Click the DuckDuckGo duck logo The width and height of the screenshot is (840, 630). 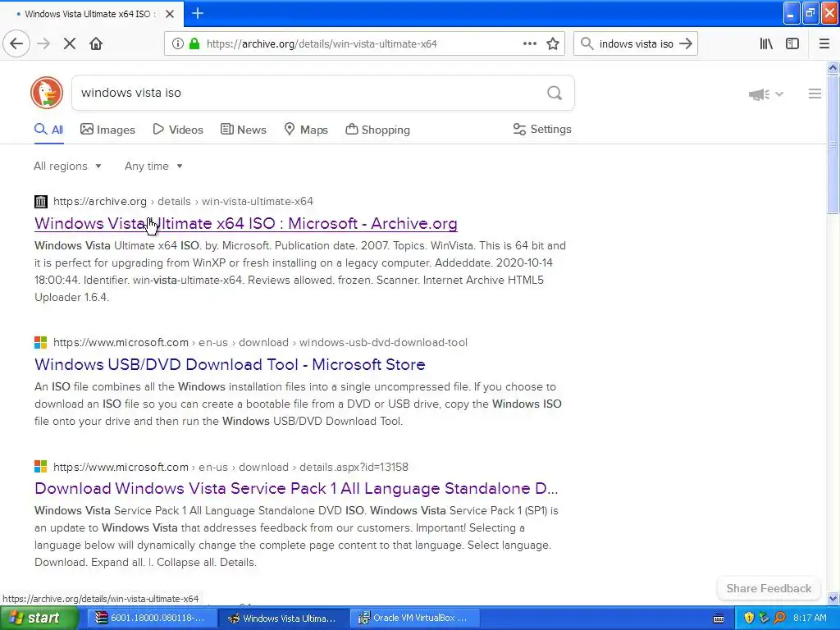(x=47, y=93)
